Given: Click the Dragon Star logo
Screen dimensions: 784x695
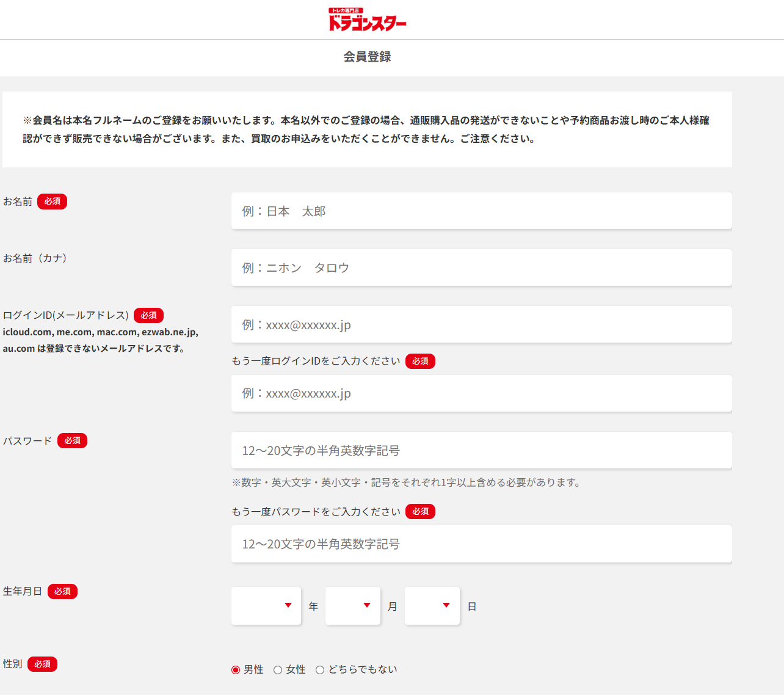Looking at the screenshot, I should click(367, 20).
